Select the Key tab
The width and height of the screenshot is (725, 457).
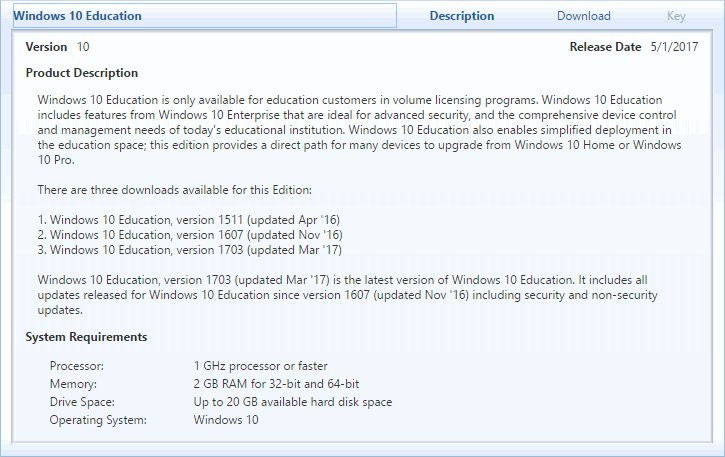click(x=676, y=16)
